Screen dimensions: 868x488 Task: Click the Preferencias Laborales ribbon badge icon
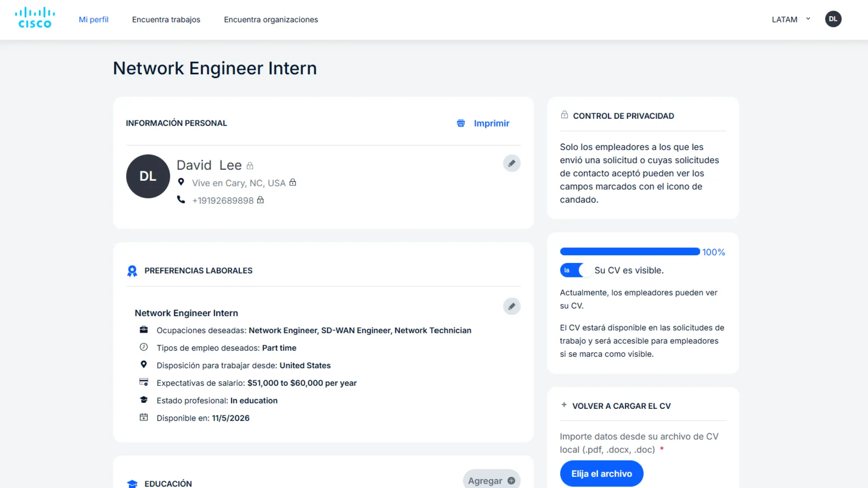coord(132,271)
